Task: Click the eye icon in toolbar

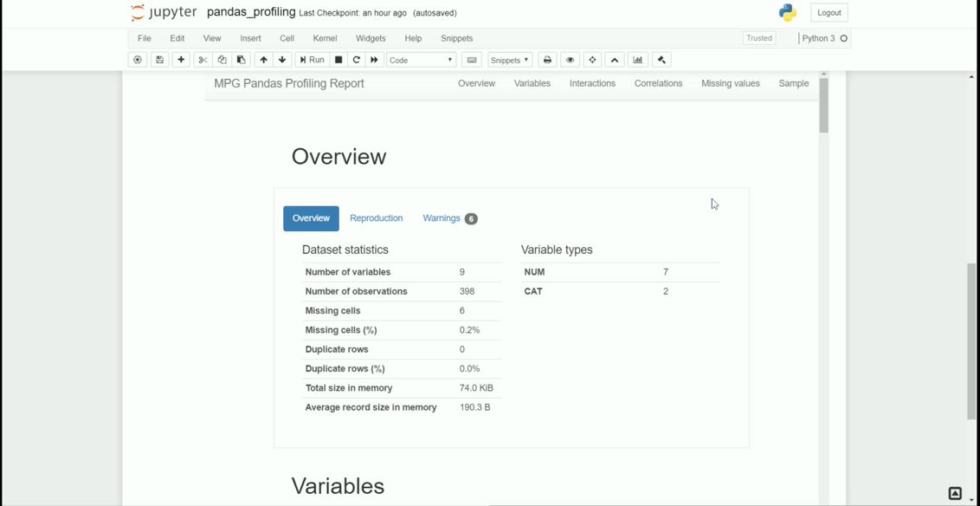Action: (570, 60)
